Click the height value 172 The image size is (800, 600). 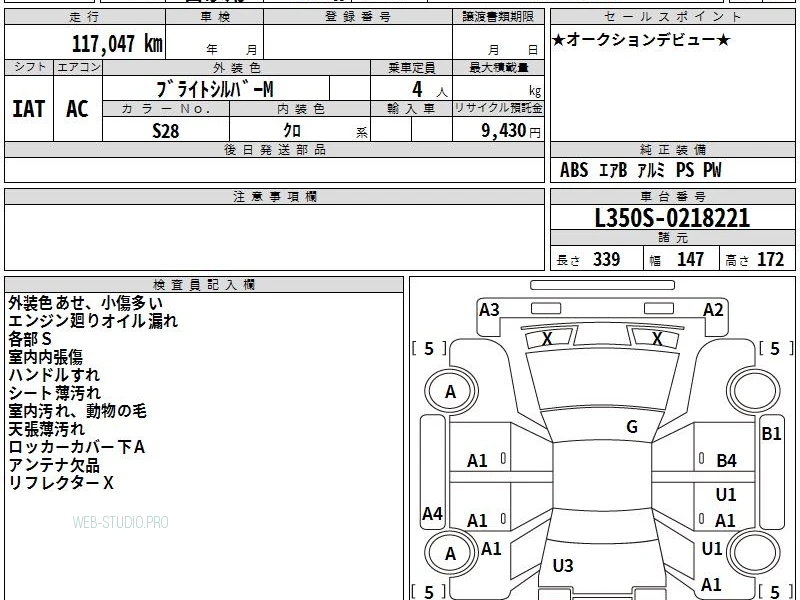pos(770,259)
